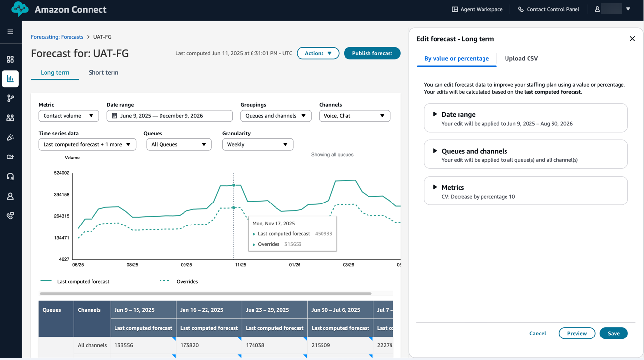Switch to the Upload CSV tab
Image resolution: width=644 pixels, height=360 pixels.
pyautogui.click(x=521, y=58)
